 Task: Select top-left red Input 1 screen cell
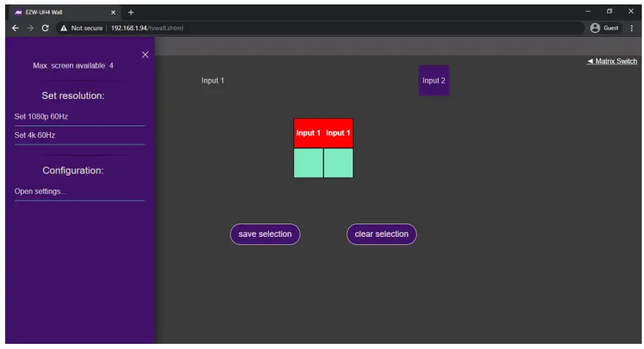[309, 134]
